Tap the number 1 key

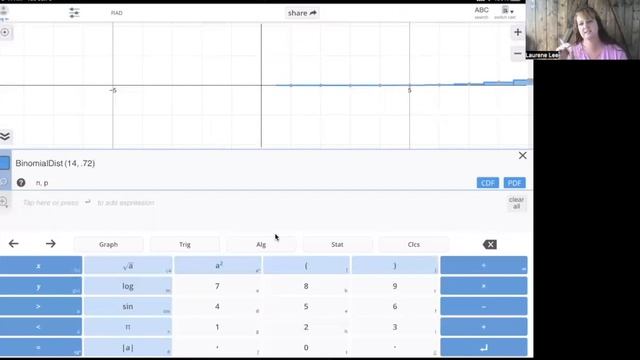pyautogui.click(x=218, y=327)
